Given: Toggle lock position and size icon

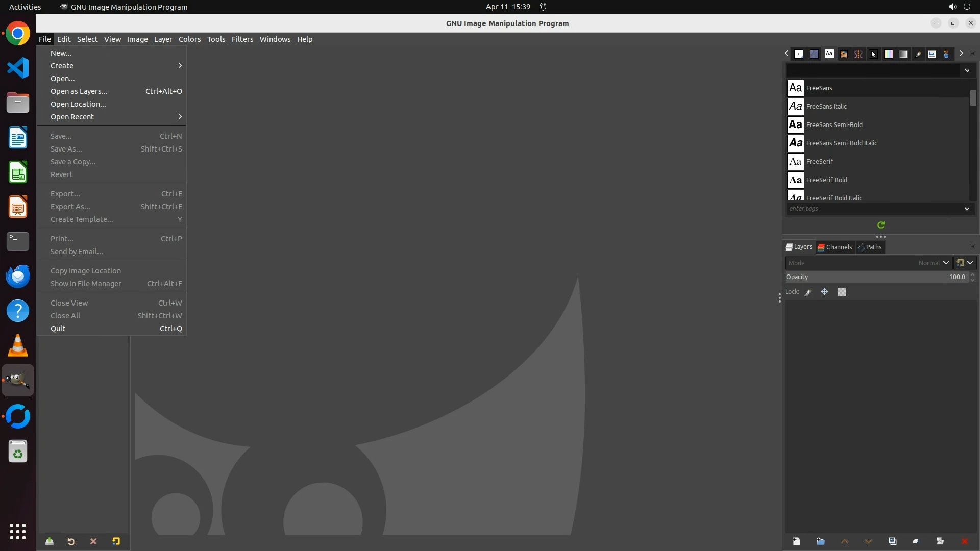Looking at the screenshot, I should (824, 292).
